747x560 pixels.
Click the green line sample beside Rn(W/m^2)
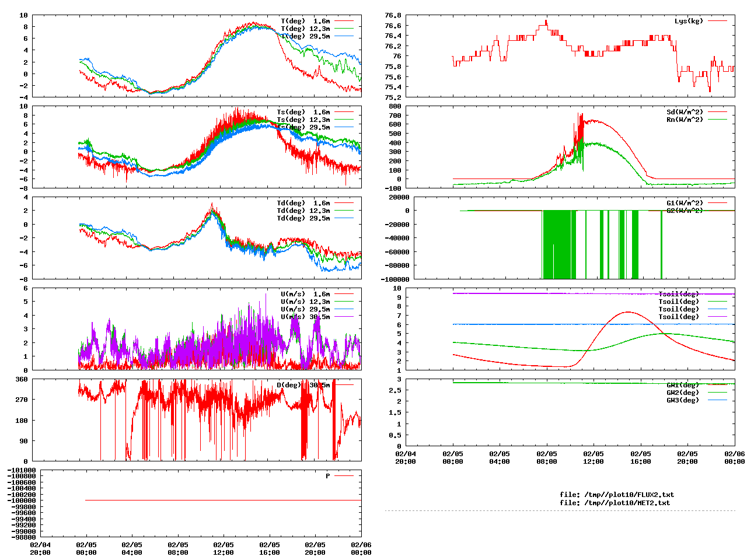pos(718,120)
